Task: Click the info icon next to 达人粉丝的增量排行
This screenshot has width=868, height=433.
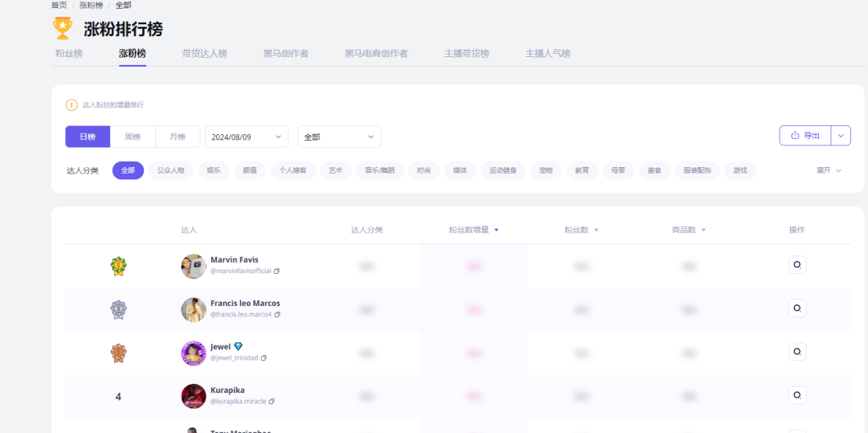Action: tap(72, 104)
